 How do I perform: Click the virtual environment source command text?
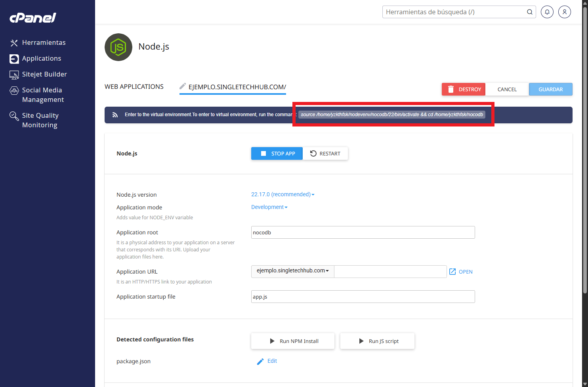click(x=392, y=115)
